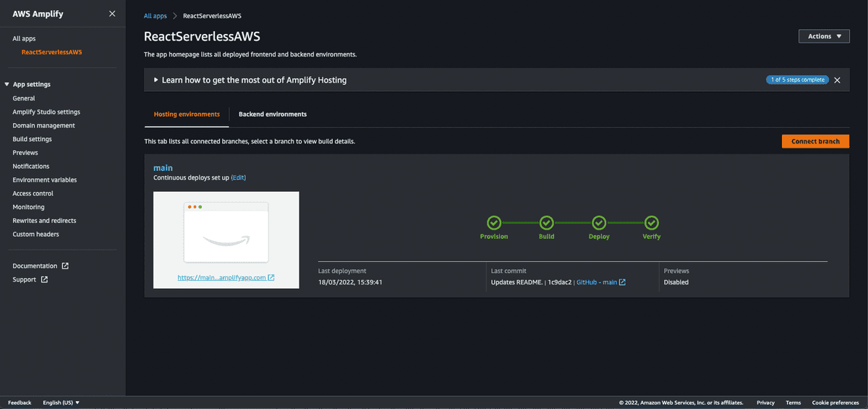This screenshot has width=868, height=409.
Task: Click external link icon beside Support
Action: click(44, 279)
